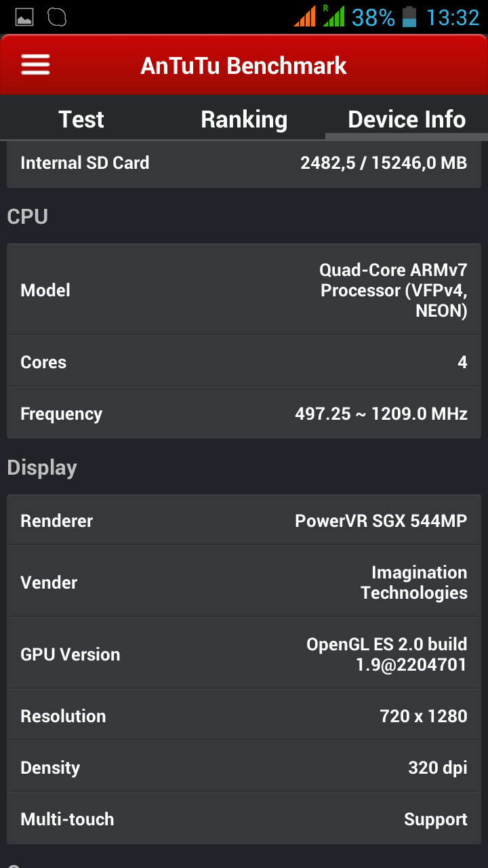Tap the rounded-square notification icon in status bar
488x868 pixels.
[58, 17]
